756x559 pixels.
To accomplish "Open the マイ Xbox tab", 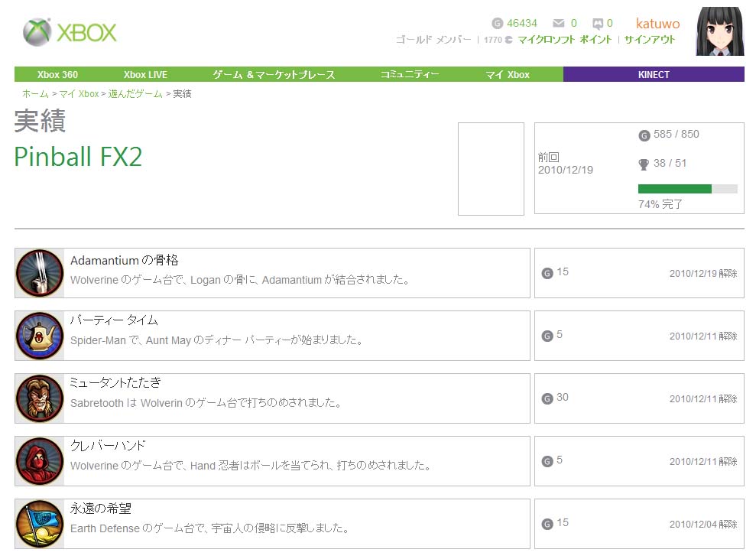I will point(508,75).
